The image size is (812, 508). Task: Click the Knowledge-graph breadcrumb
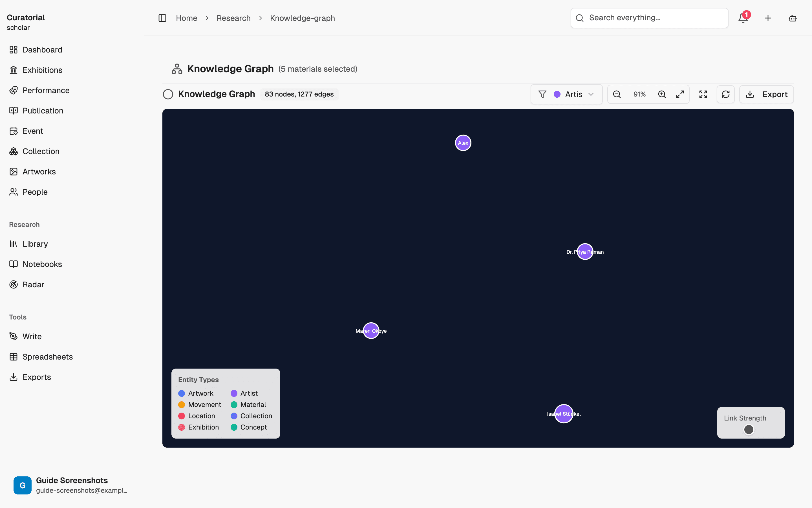[x=302, y=18]
